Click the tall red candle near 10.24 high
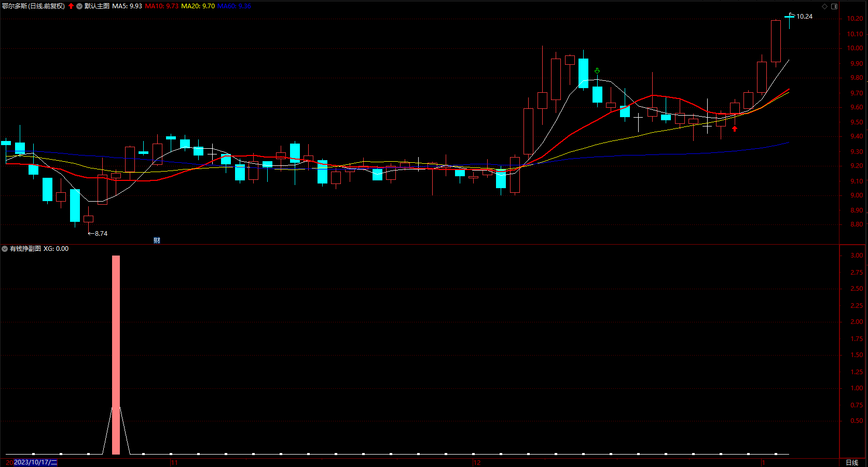 point(776,41)
